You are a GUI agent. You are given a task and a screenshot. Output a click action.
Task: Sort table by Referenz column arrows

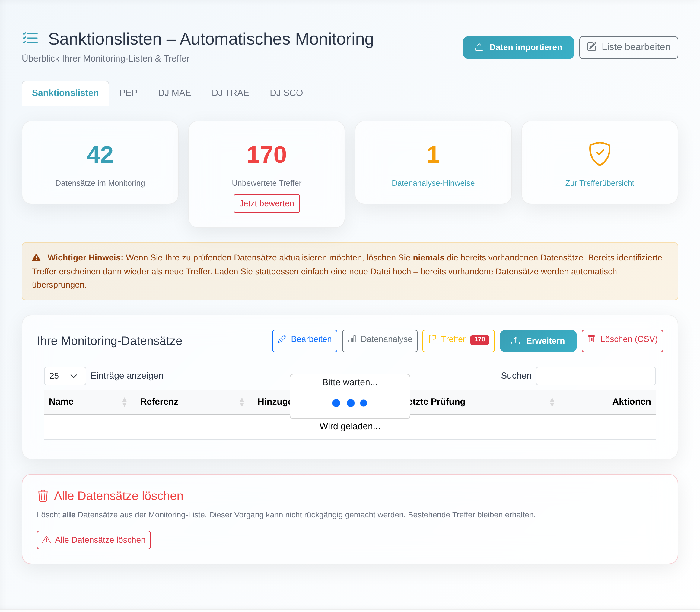coord(242,402)
